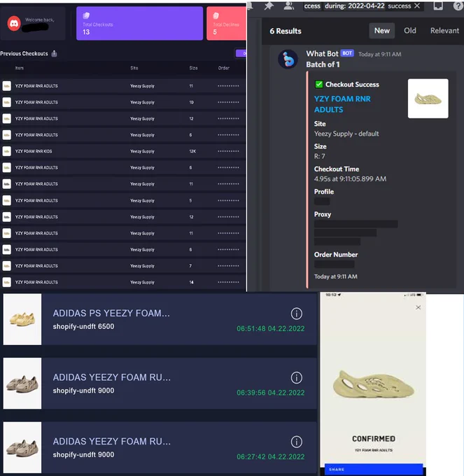Open the embed shoe thumbnail in Discord
Image resolution: width=464 pixels, height=476 pixels.
click(x=428, y=99)
